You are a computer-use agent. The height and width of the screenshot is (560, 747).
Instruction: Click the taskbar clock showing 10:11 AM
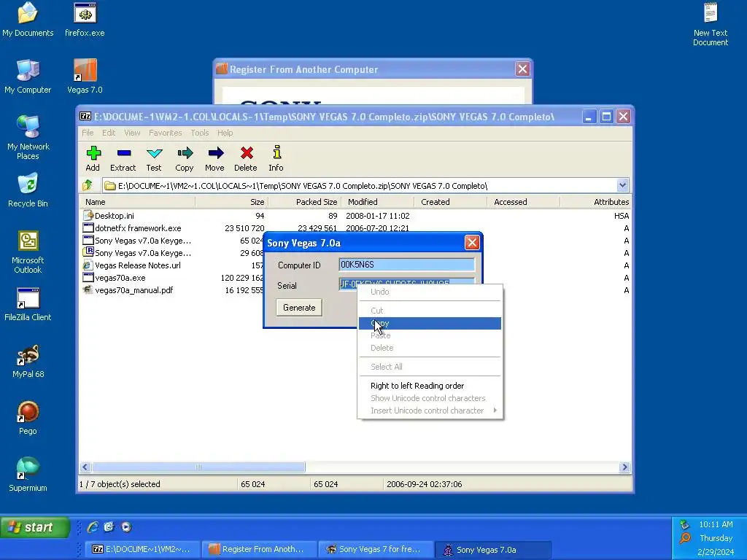coord(716,524)
